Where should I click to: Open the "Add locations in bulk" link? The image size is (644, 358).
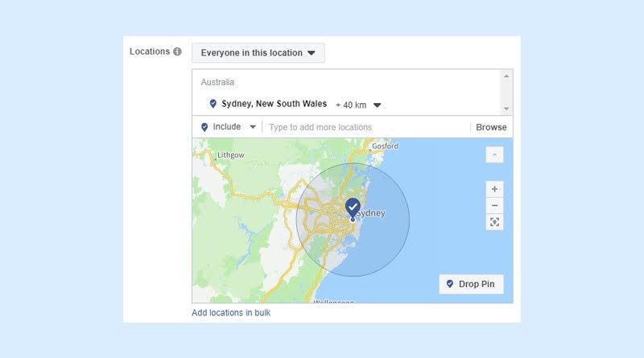(x=231, y=313)
